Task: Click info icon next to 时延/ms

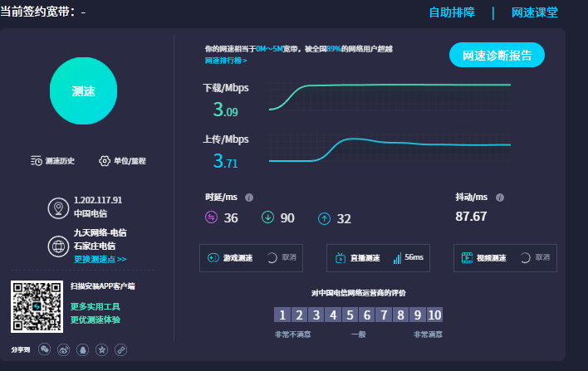Action: (x=249, y=198)
